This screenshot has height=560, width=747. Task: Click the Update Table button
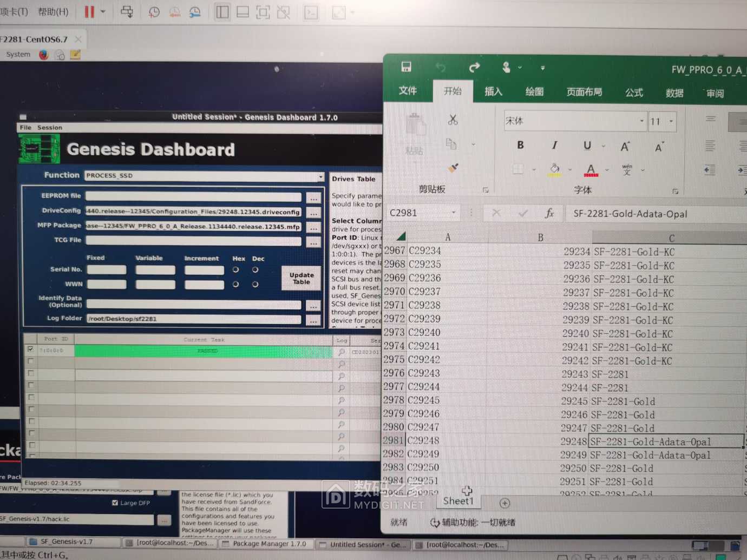[x=302, y=278]
